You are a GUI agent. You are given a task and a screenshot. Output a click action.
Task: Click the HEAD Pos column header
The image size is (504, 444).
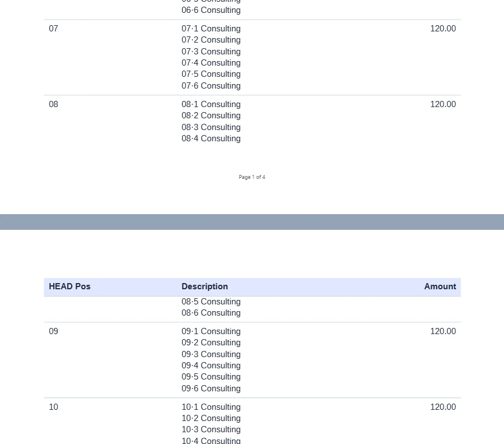pos(70,286)
